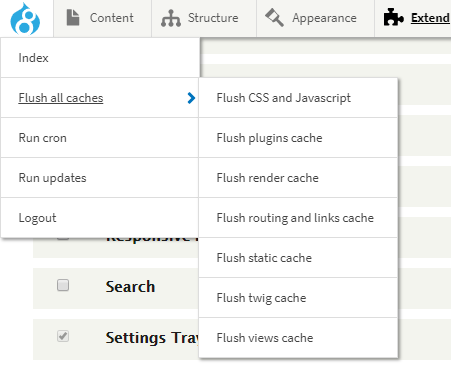Click the Search module name
This screenshot has height=367, width=451.
(130, 287)
